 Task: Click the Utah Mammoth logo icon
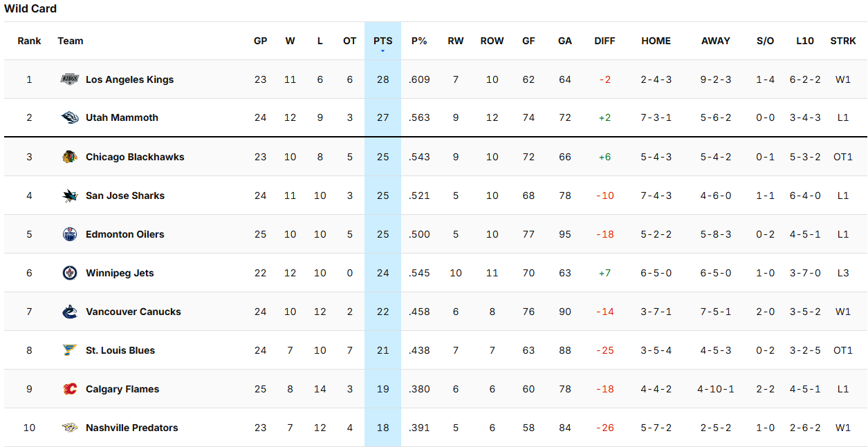coord(70,117)
